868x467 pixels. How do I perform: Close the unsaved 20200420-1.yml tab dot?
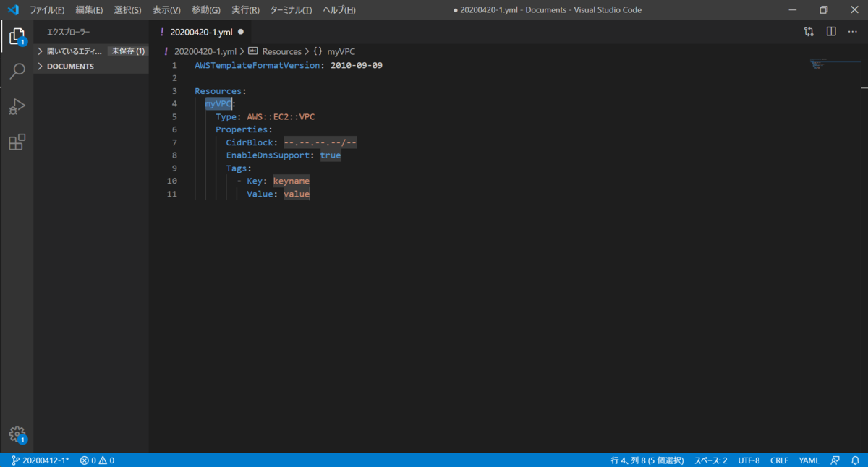(241, 32)
